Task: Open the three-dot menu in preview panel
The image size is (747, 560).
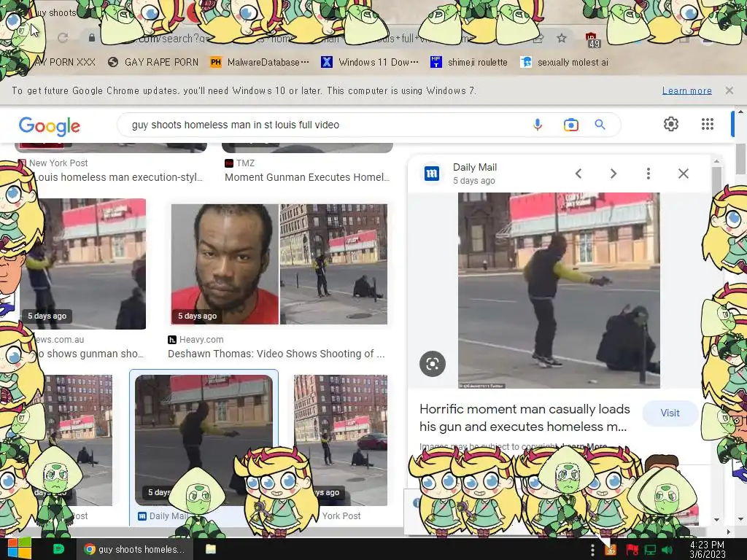Action: [648, 174]
